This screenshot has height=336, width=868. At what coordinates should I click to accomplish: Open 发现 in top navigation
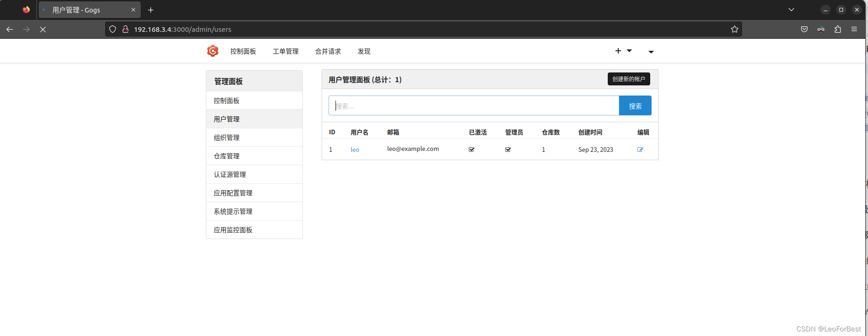(364, 51)
